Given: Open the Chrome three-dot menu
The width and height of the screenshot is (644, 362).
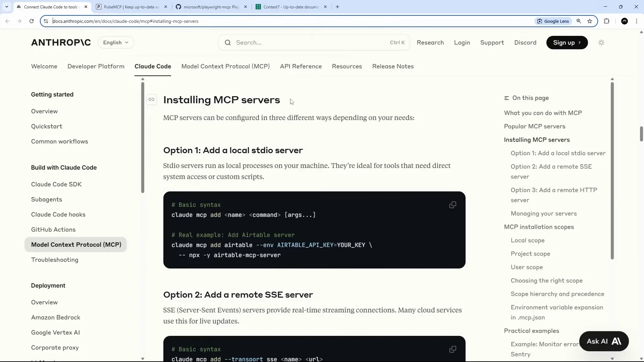Looking at the screenshot, I should pyautogui.click(x=636, y=21).
